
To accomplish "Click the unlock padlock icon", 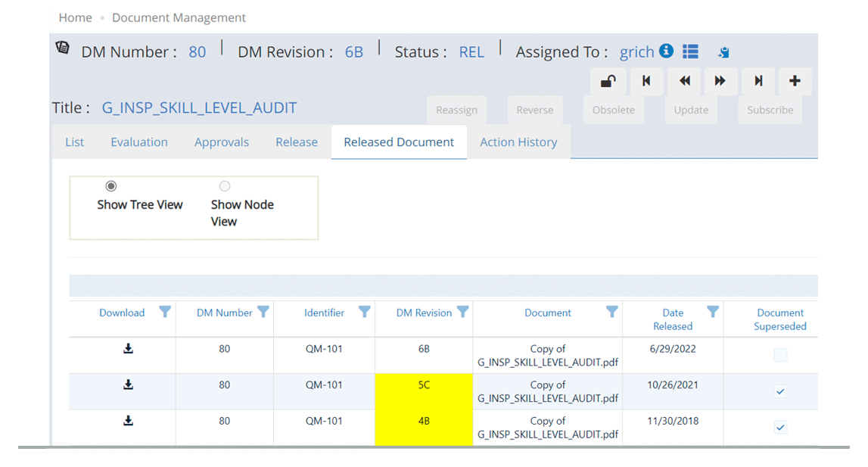I will [607, 81].
